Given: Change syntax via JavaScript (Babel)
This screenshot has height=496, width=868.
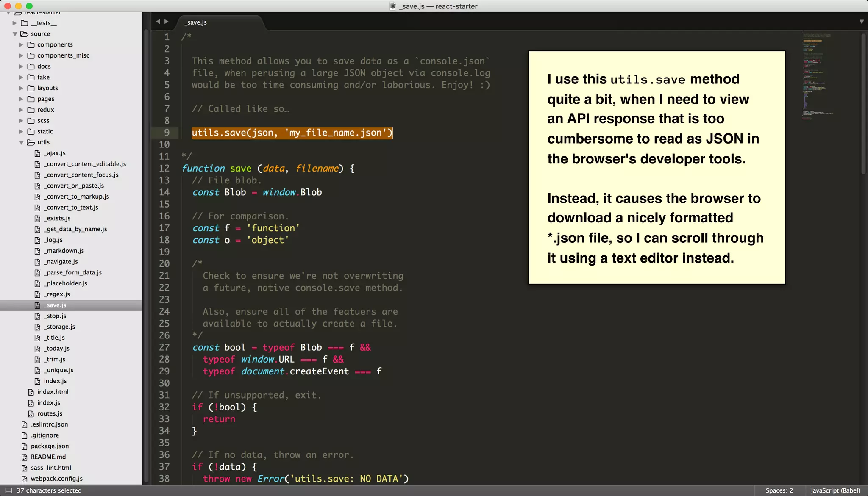Looking at the screenshot, I should pos(835,490).
